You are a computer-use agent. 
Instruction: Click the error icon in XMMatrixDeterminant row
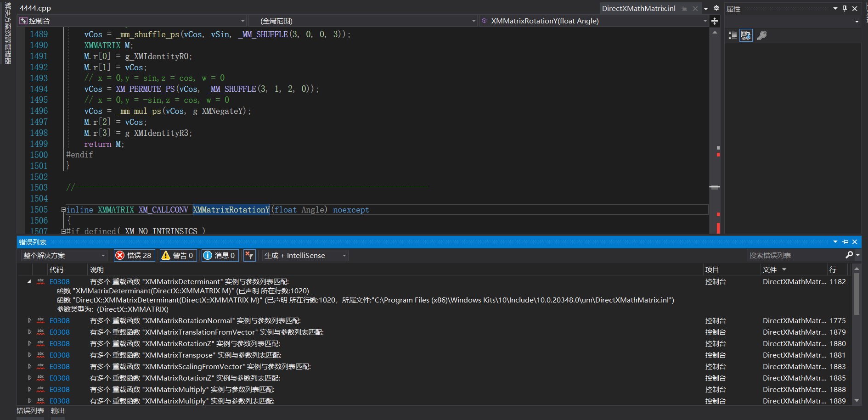pyautogui.click(x=40, y=281)
